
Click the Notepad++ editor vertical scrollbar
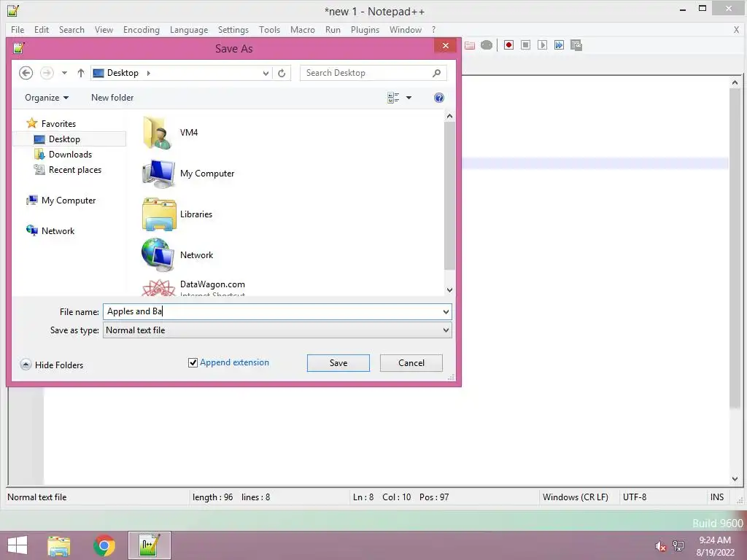(x=735, y=248)
